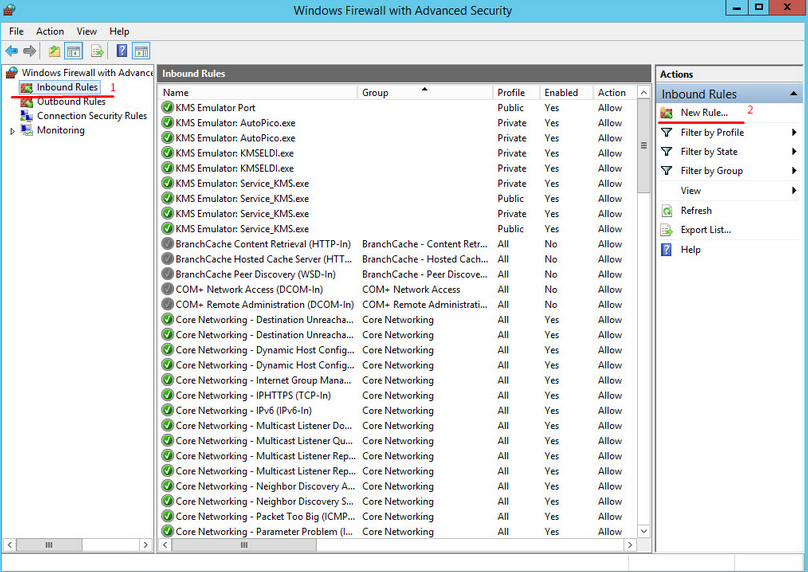
Task: Click the Up one level folder icon
Action: [54, 51]
